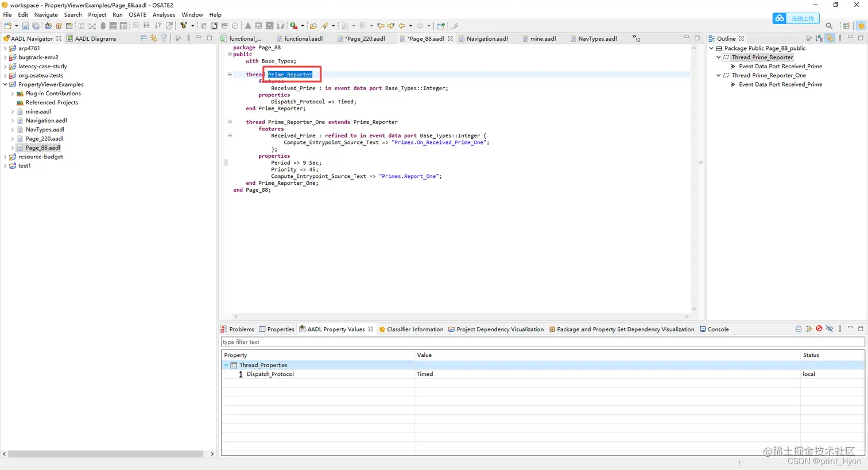Select the AADL perspective button

pos(861,26)
